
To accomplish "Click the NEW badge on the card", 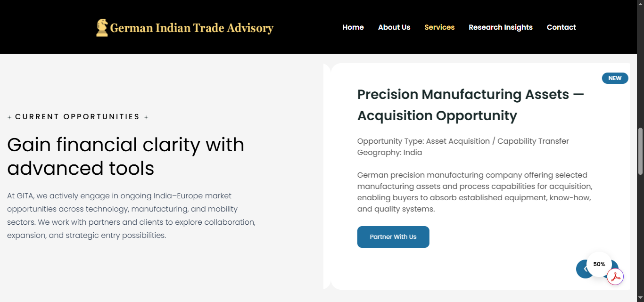I will [x=615, y=78].
